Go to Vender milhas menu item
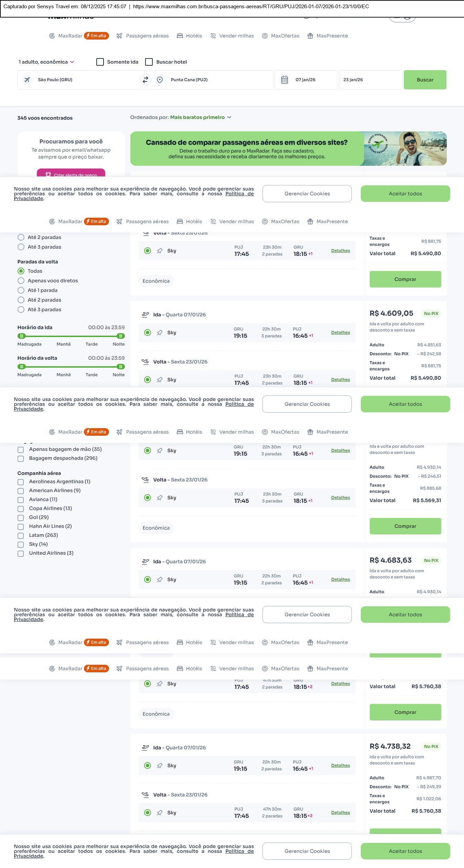The height and width of the screenshot is (868, 464). click(236, 36)
